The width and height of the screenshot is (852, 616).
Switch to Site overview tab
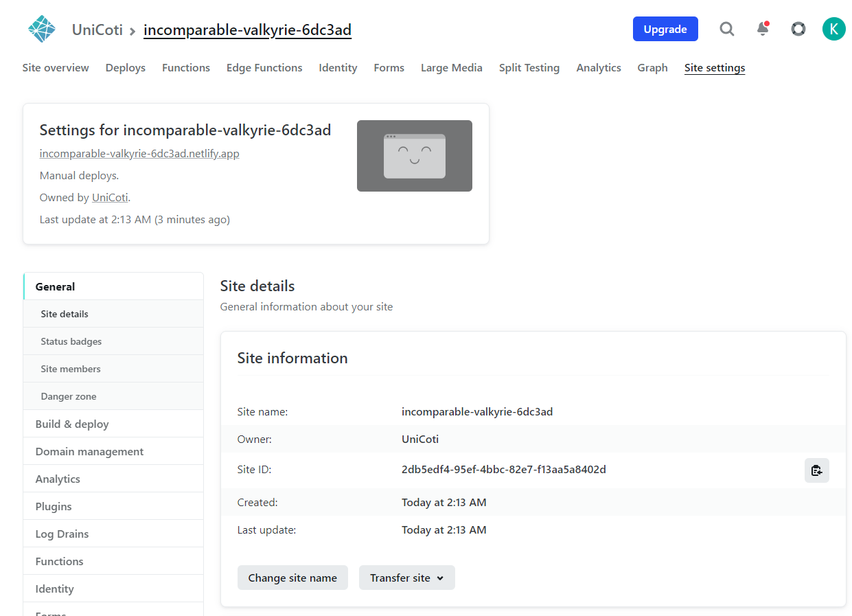click(x=56, y=68)
